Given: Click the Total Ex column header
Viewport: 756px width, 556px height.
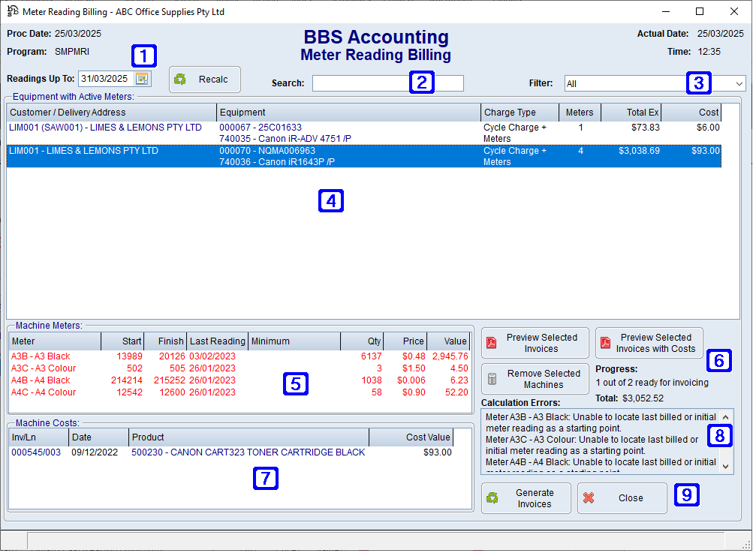Looking at the screenshot, I should click(632, 113).
